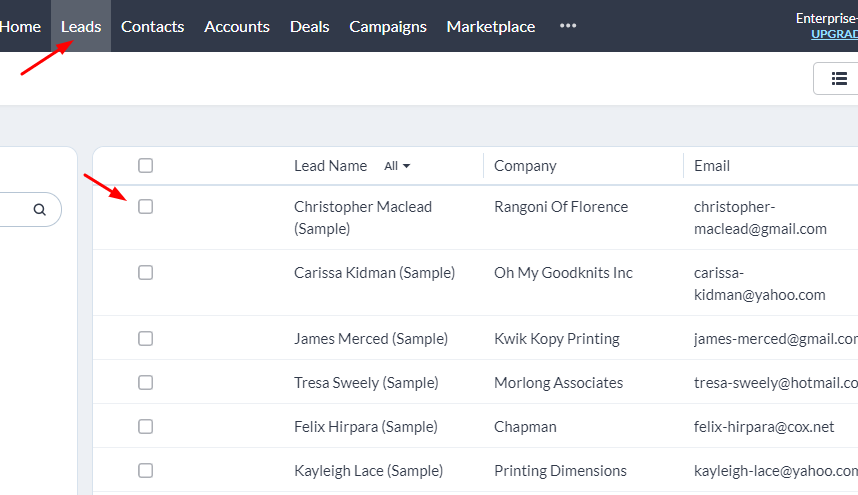858x495 pixels.
Task: Open felix-hirpara@cox.net email link
Action: pyautogui.click(x=763, y=427)
